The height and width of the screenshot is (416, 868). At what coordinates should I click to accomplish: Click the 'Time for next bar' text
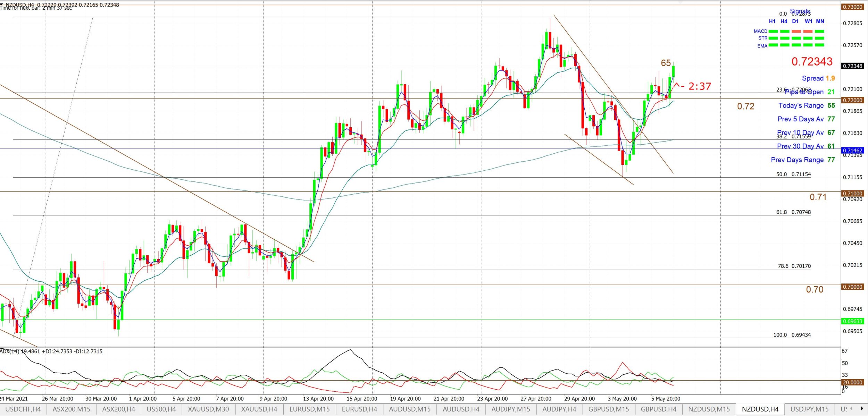click(x=36, y=8)
